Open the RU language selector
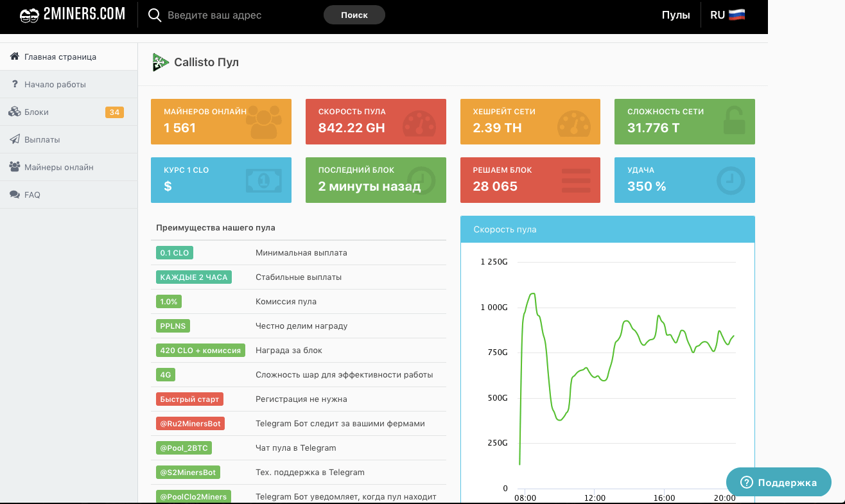845x504 pixels. pyautogui.click(x=727, y=15)
